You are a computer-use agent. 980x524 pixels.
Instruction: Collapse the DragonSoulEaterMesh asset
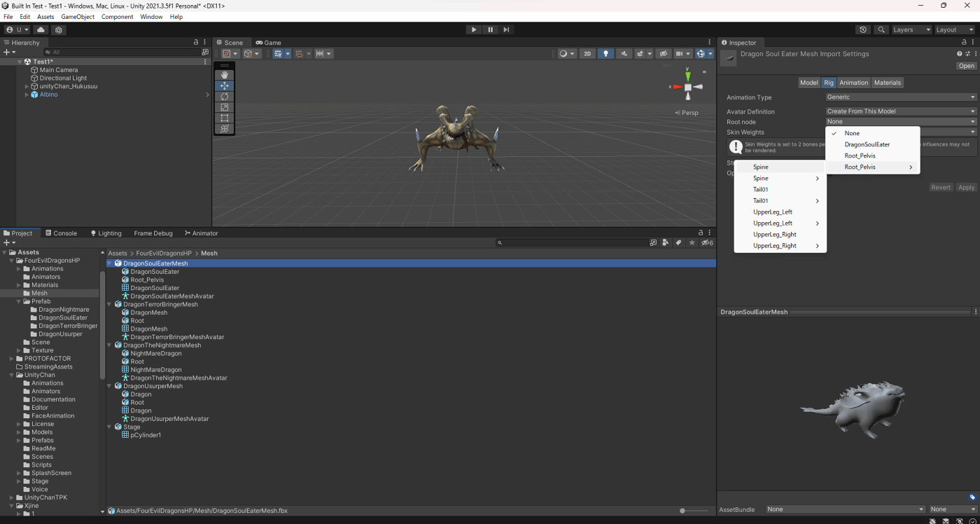click(x=110, y=263)
